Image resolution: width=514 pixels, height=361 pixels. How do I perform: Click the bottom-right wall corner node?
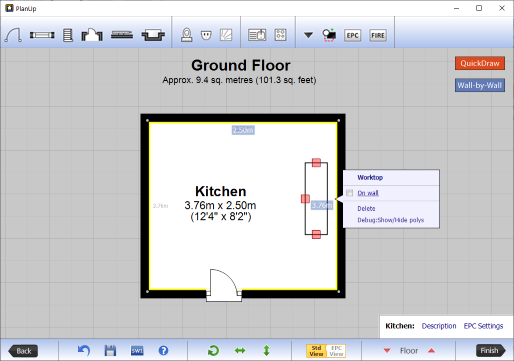point(339,292)
